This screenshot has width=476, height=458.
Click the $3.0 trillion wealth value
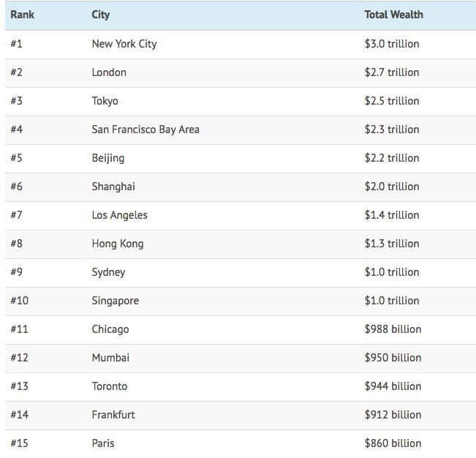coord(392,44)
